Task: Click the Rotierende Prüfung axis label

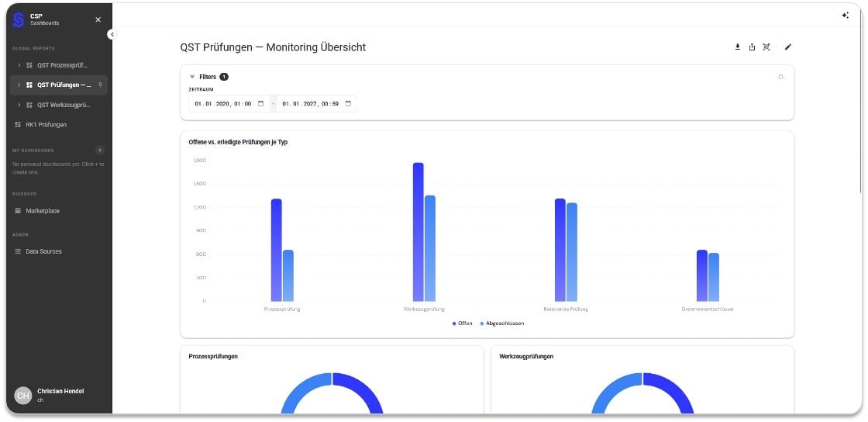Action: click(566, 309)
